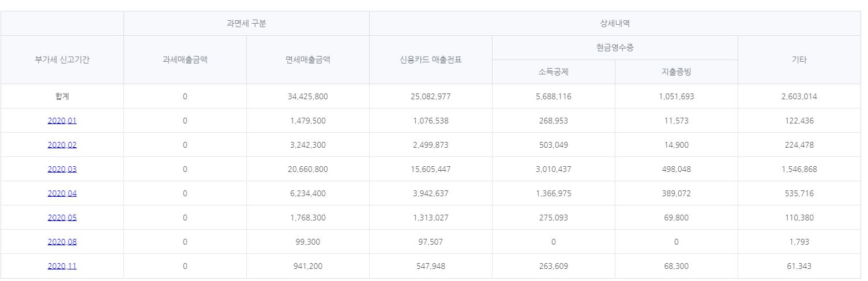Viewport: 868px width, 281px height.
Task: Click the 과세매출금액 column header
Action: [x=185, y=60]
